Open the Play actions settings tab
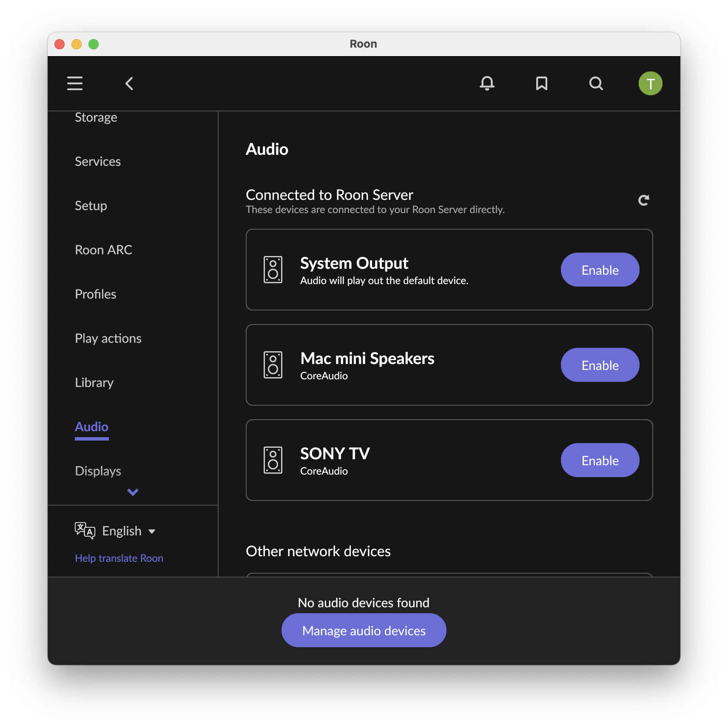Image resolution: width=728 pixels, height=728 pixels. tap(108, 338)
